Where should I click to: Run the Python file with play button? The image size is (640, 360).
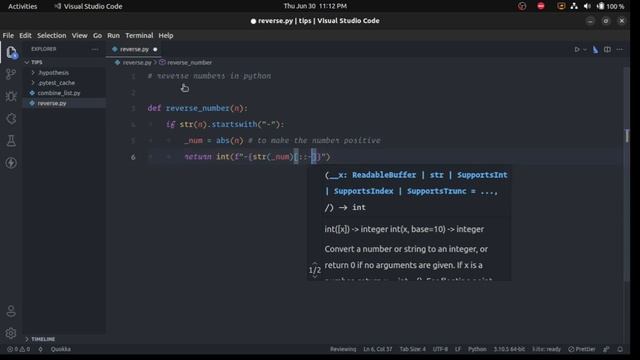[x=577, y=49]
